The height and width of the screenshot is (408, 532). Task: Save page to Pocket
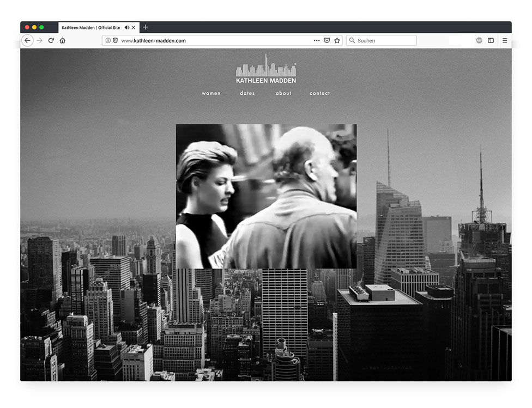[x=327, y=40]
